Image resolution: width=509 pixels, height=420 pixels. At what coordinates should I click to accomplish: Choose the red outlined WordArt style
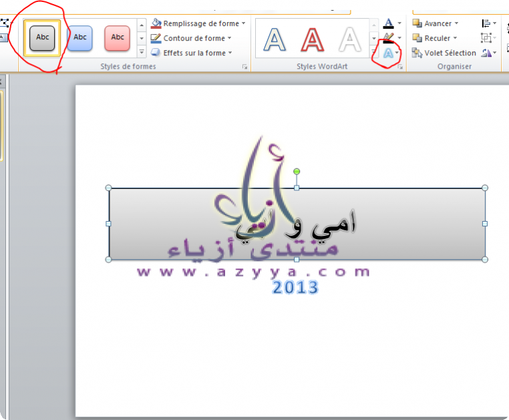coord(312,39)
